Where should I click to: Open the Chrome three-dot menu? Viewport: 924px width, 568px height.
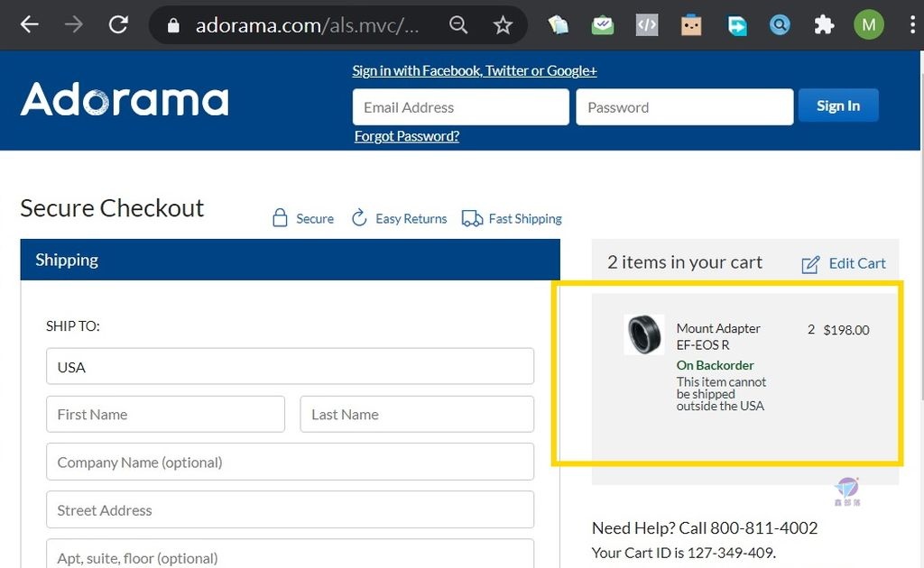[x=913, y=24]
